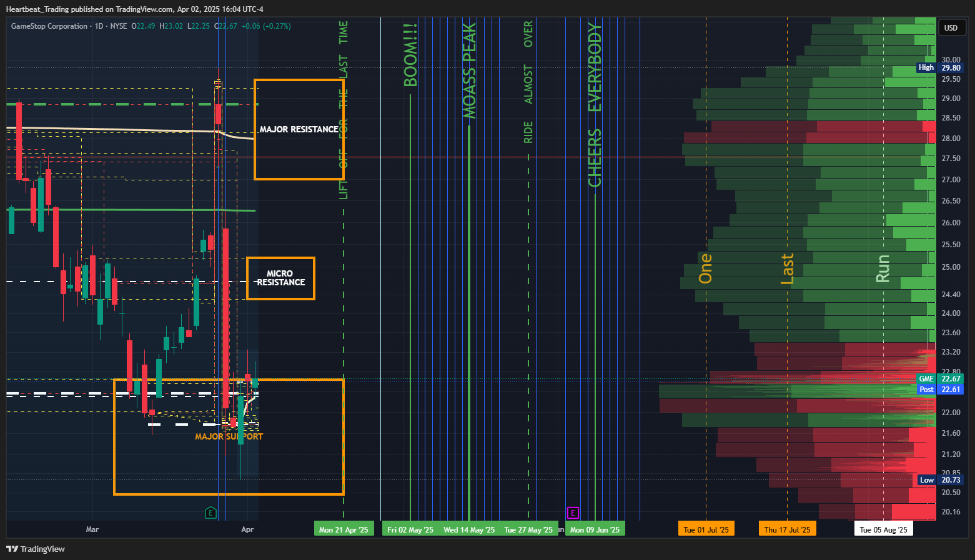This screenshot has height=560, width=975.
Task: Click the Mon 21 Apr '25 date label
Action: (344, 529)
